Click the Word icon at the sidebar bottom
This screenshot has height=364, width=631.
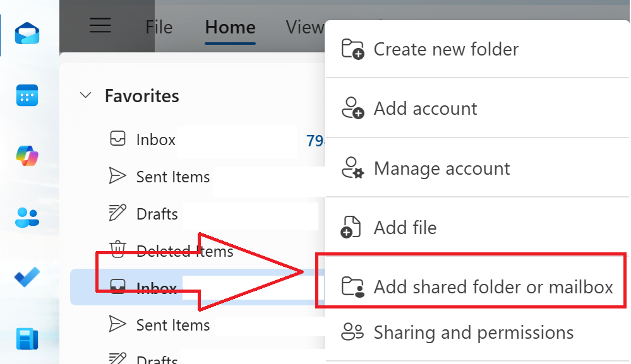pyautogui.click(x=26, y=338)
